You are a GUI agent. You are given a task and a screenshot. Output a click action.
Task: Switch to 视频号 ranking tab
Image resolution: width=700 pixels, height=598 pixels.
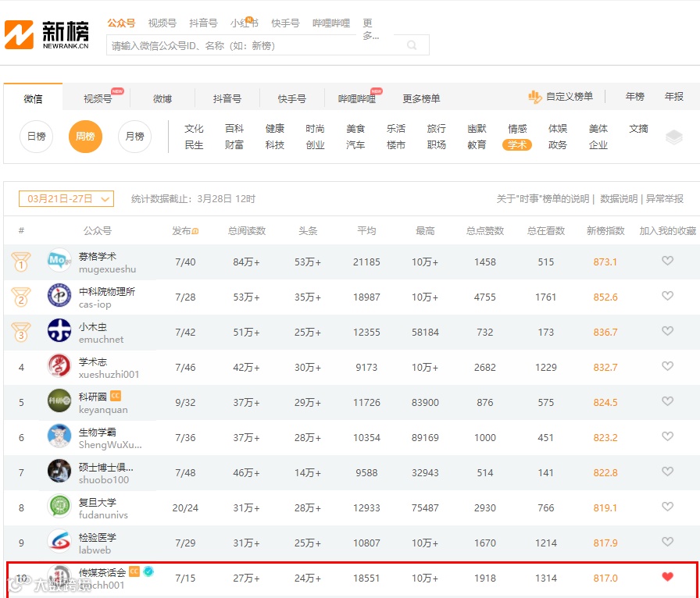point(98,98)
